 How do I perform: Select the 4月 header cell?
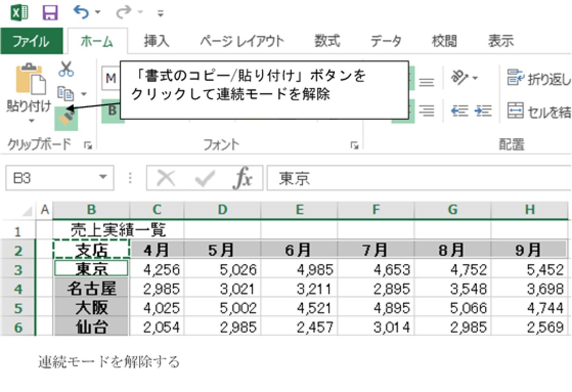pos(157,250)
